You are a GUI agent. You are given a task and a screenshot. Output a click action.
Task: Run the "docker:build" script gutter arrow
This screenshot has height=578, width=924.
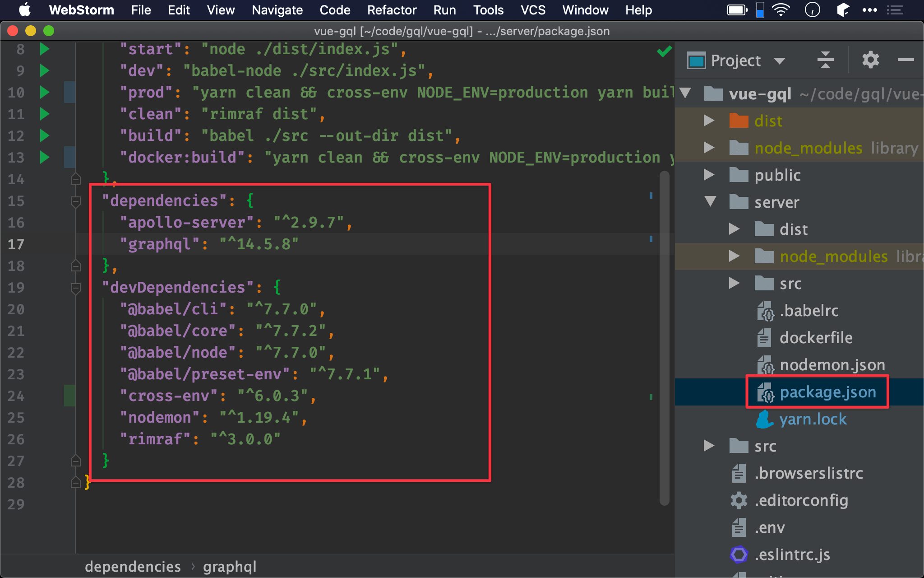[44, 157]
